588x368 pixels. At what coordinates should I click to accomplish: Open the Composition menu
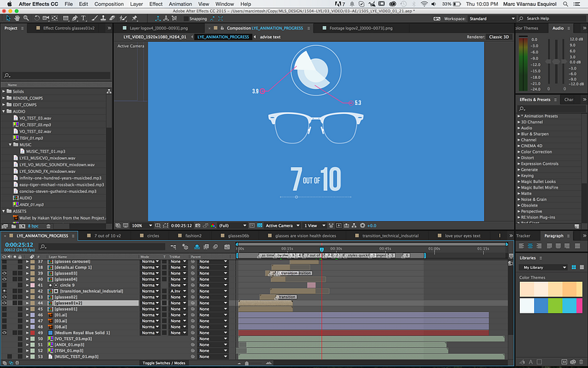[109, 4]
